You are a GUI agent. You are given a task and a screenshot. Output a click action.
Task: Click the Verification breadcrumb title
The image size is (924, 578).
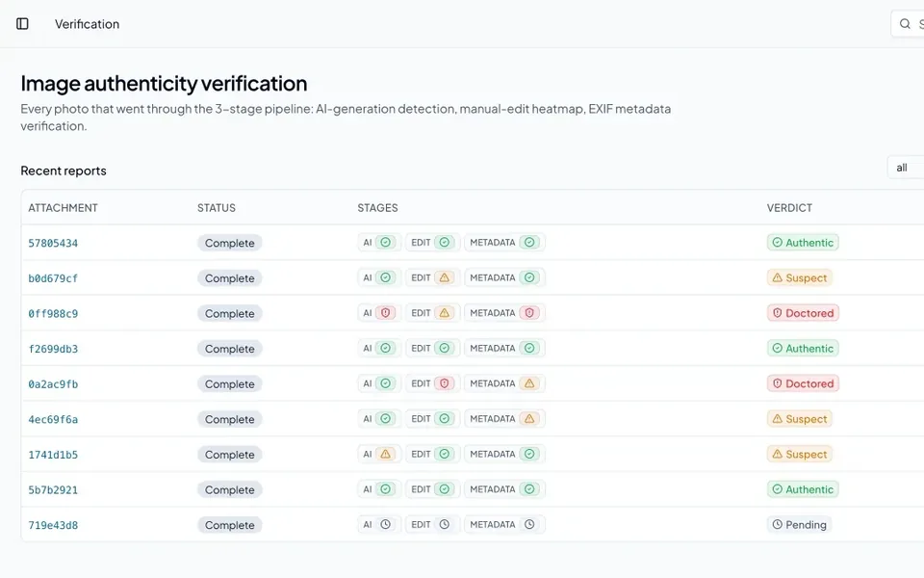click(88, 24)
